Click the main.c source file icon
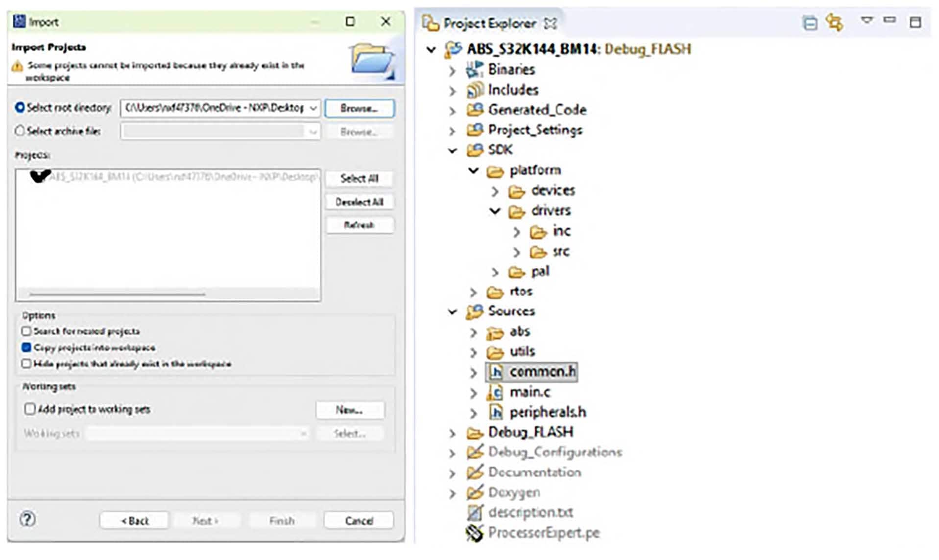This screenshot has height=560, width=939. point(495,392)
